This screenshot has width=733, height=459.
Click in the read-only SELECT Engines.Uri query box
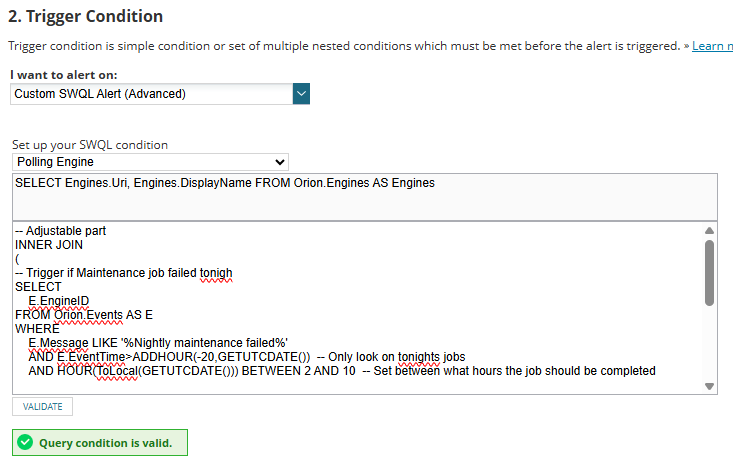[x=365, y=197]
